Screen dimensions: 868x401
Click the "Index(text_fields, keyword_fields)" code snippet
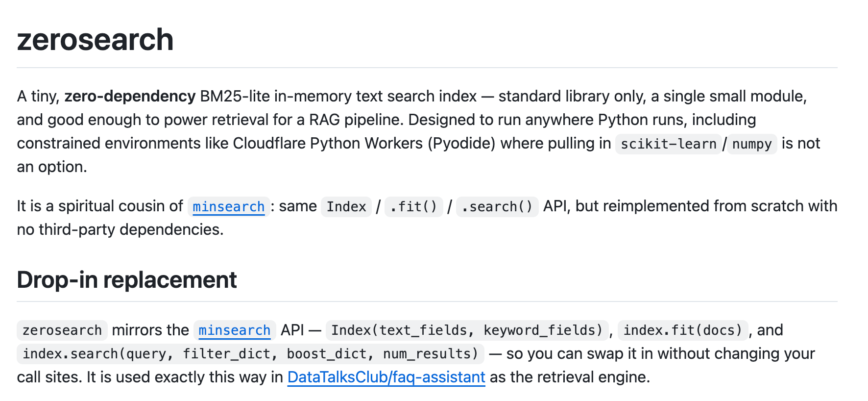(467, 330)
